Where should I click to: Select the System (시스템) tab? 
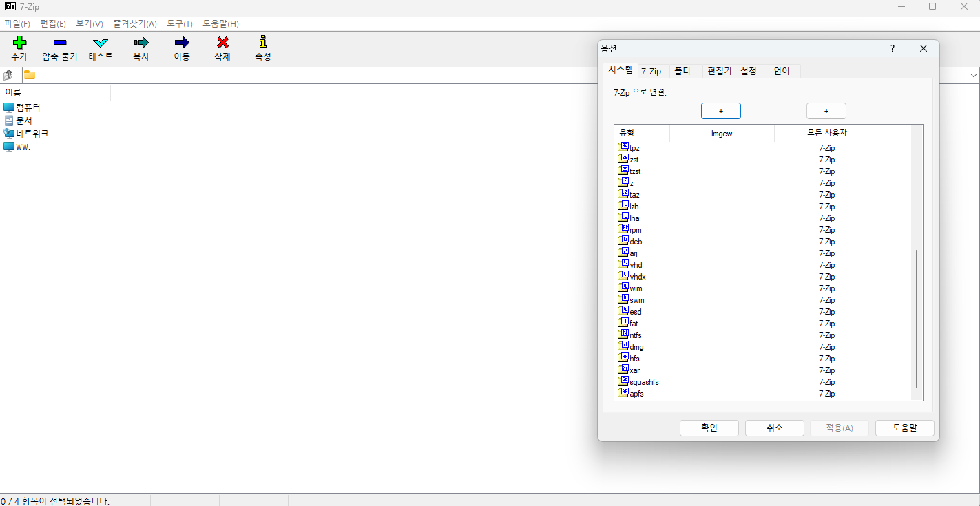[621, 70]
